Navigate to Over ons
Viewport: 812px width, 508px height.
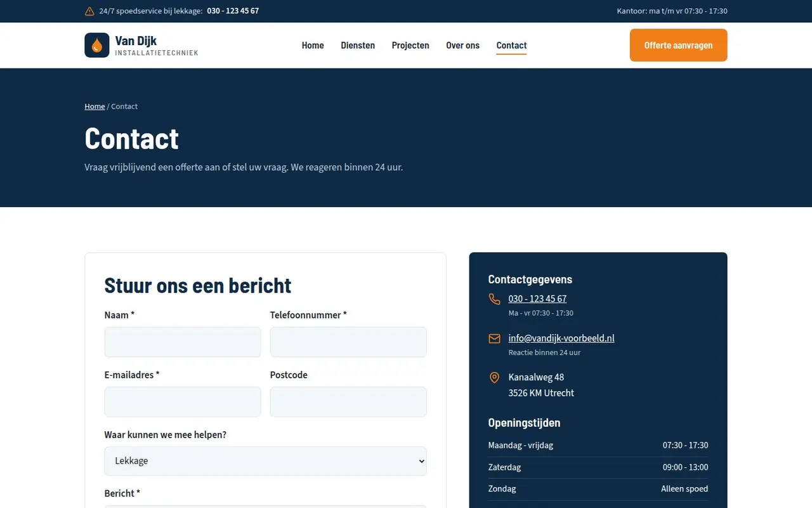pos(462,45)
